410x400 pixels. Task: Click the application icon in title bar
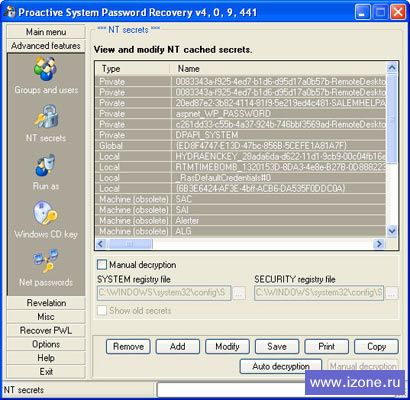10,13
